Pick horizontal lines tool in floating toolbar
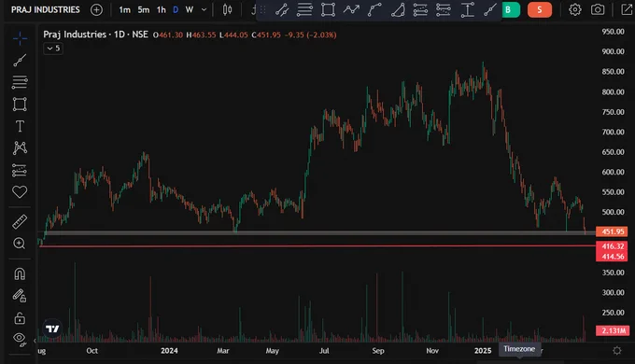This screenshot has height=364, width=635. (304, 9)
